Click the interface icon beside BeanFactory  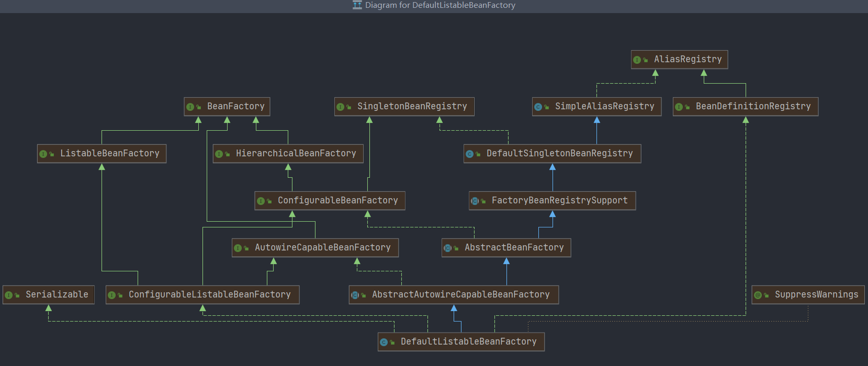[x=190, y=107]
